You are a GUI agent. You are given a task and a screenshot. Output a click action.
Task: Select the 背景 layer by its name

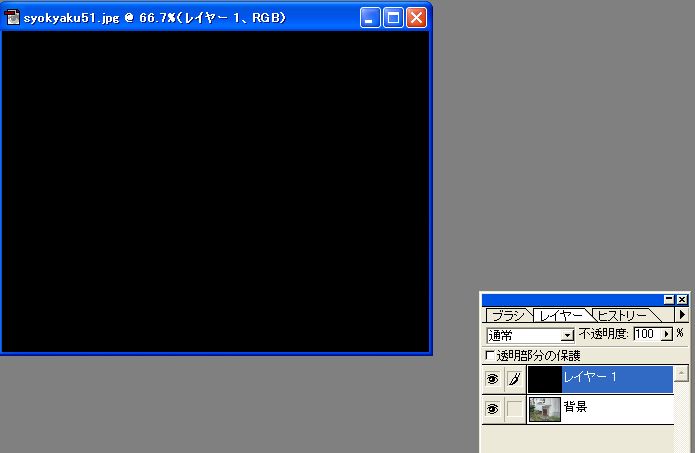pyautogui.click(x=576, y=408)
